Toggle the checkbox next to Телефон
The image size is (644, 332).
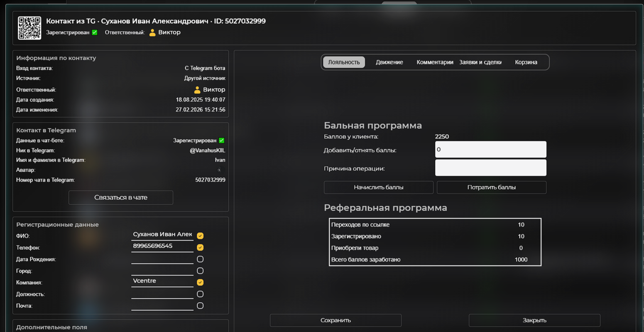[200, 247]
